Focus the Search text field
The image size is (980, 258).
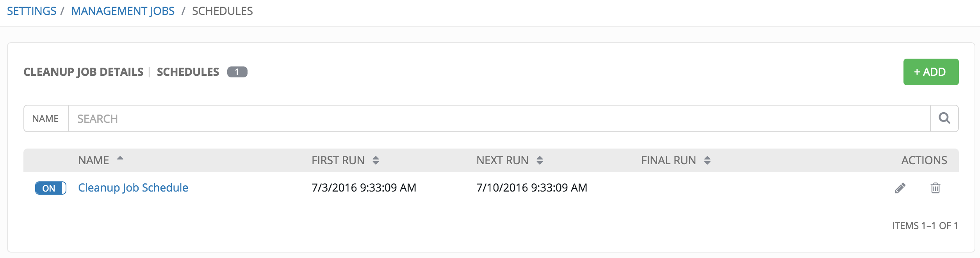pos(499,118)
